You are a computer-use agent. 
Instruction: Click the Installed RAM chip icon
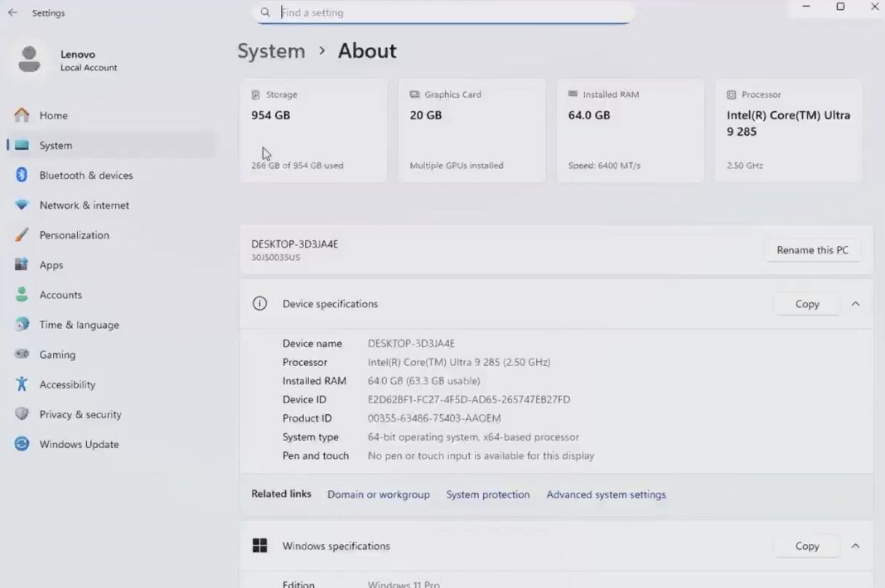pyautogui.click(x=573, y=94)
